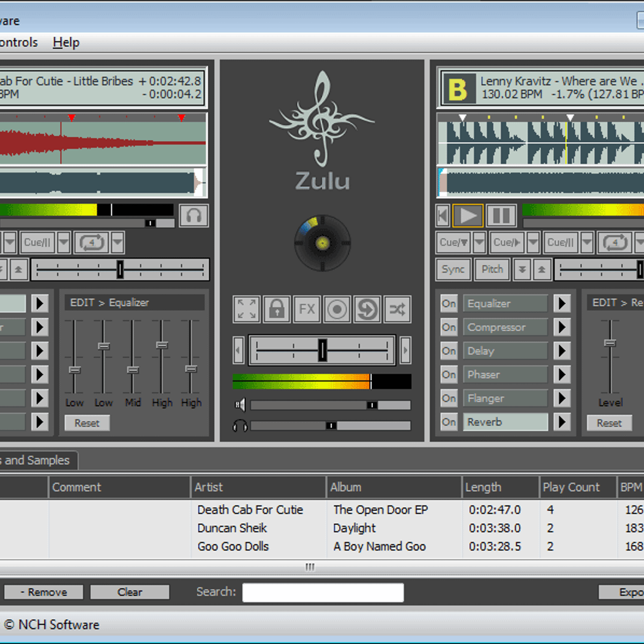
Task: Sort tracks by Album column header
Action: point(394,487)
